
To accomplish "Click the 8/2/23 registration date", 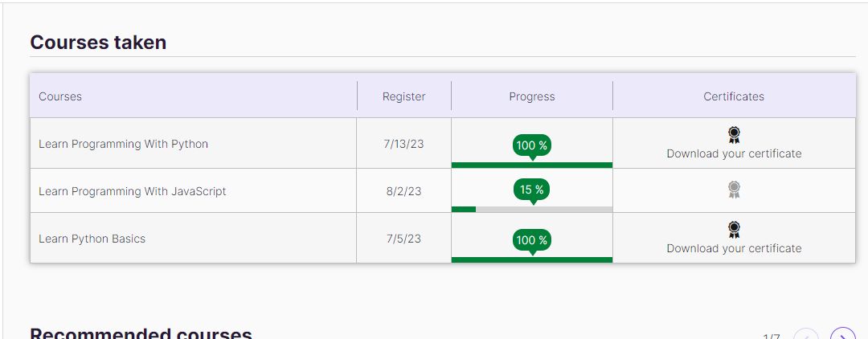I will coord(403,191).
